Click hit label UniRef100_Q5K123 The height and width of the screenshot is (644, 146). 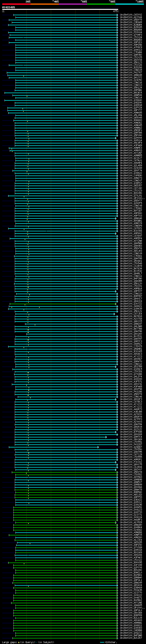click(x=131, y=63)
